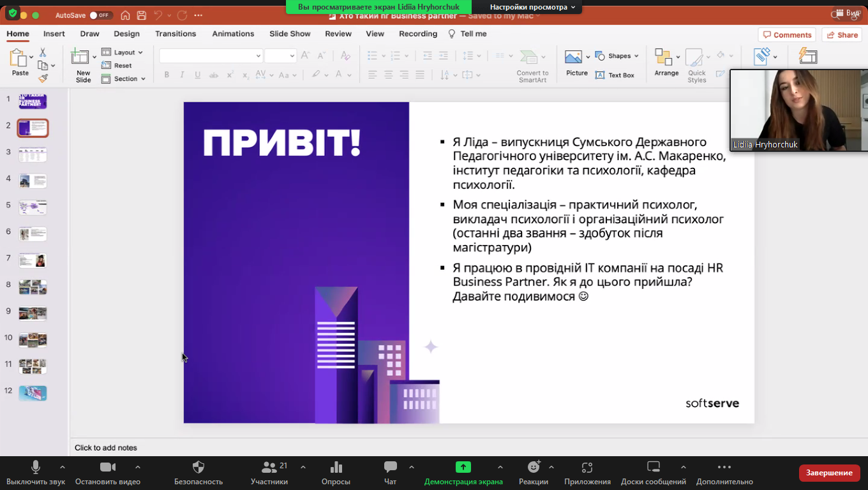Click the Designer lightning icon

pos(808,57)
